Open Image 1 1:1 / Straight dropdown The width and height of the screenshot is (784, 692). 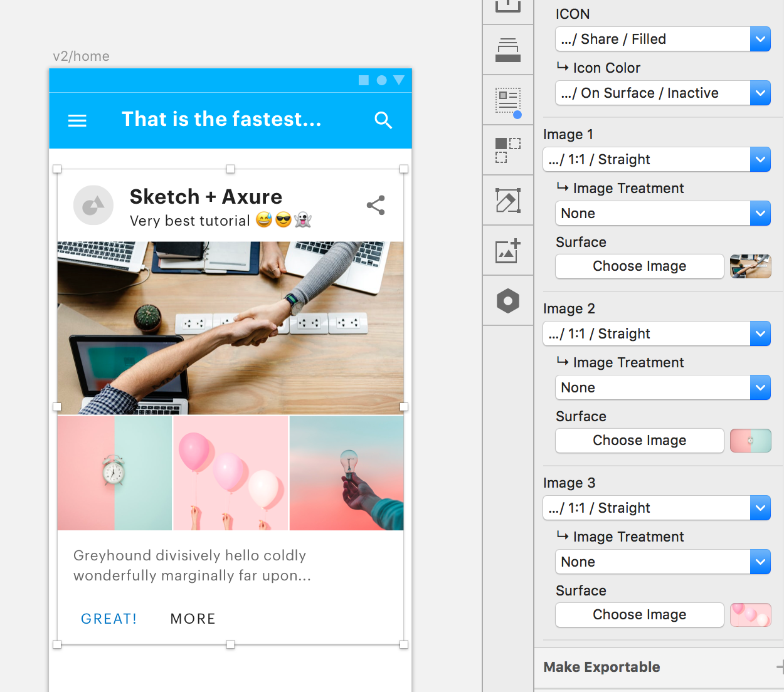[657, 159]
